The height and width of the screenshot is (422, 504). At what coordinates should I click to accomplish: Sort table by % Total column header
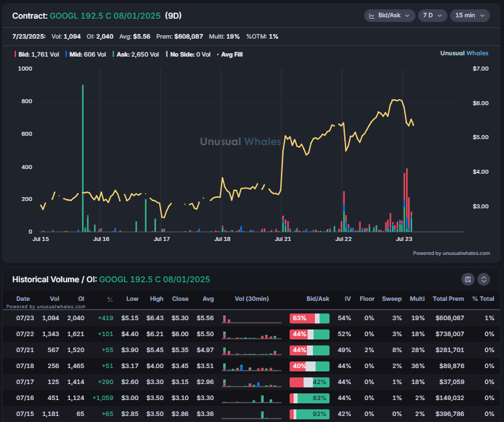pyautogui.click(x=483, y=299)
